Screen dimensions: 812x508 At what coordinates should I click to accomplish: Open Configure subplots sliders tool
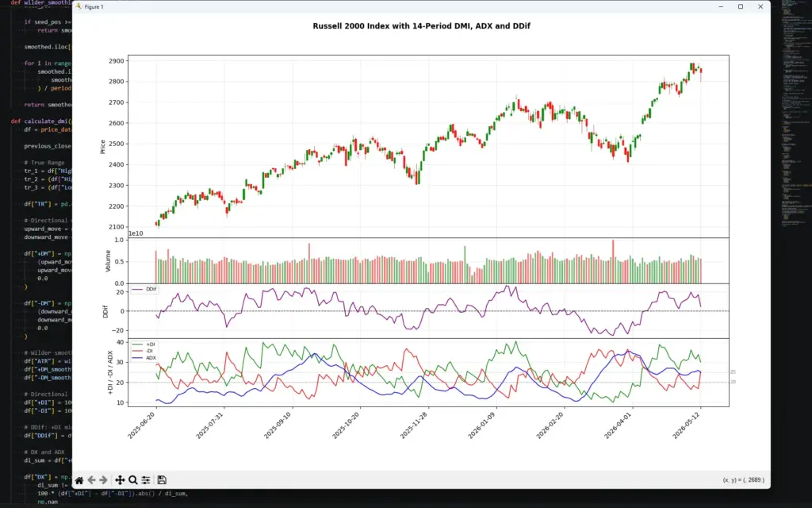click(x=146, y=480)
